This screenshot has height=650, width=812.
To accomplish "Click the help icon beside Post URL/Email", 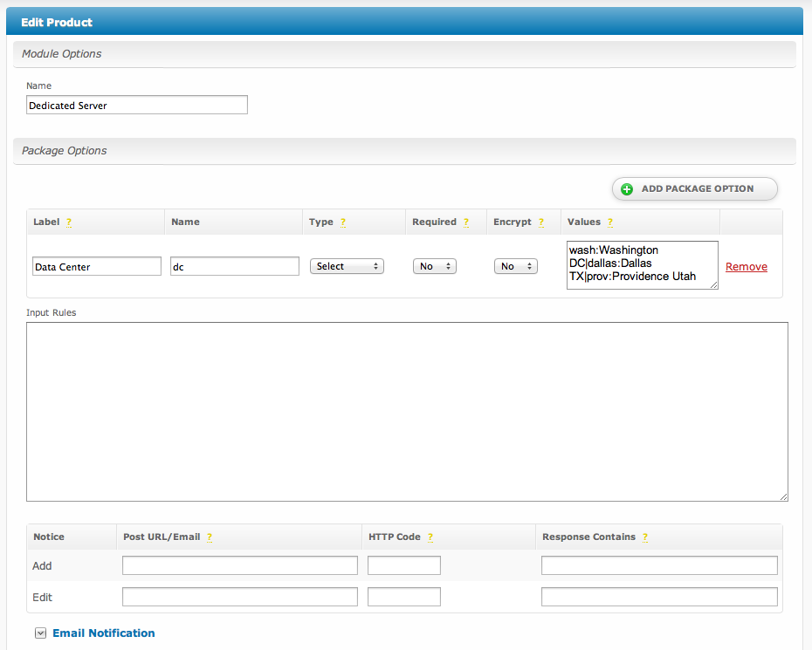I will [x=210, y=537].
